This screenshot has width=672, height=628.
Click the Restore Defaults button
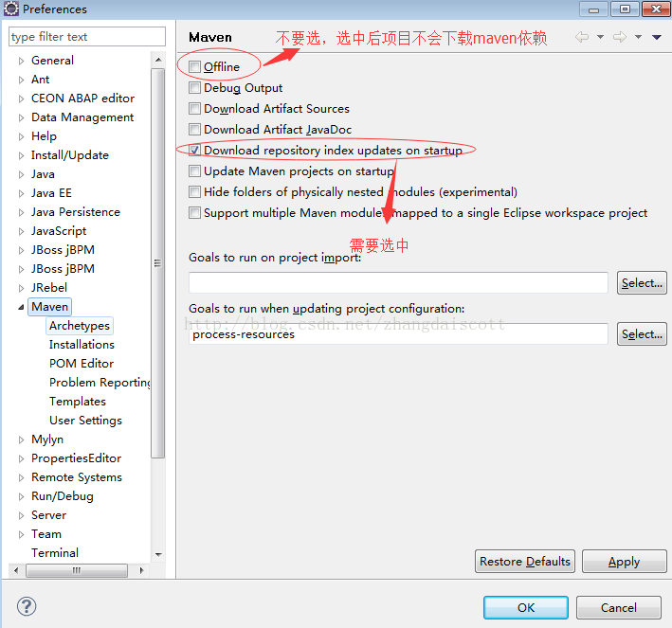525,561
